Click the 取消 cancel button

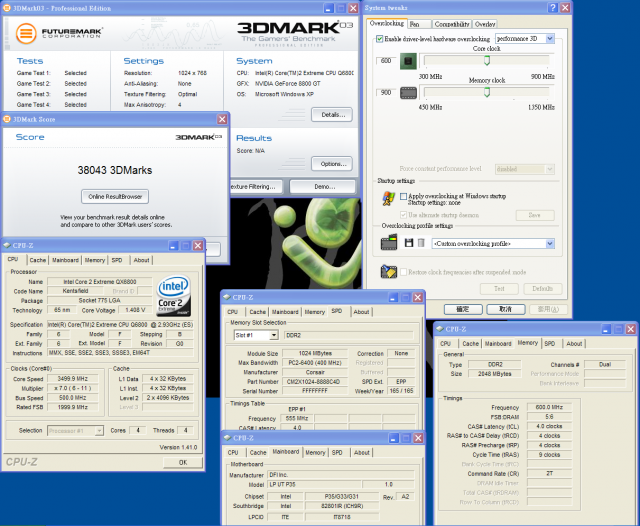tap(506, 309)
